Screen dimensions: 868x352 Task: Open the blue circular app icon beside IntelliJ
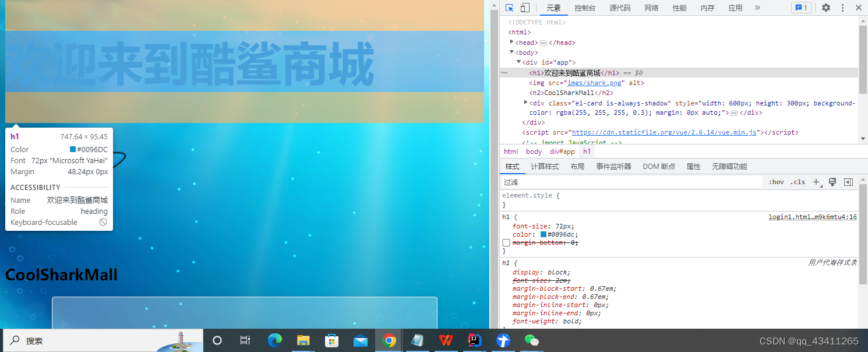(503, 340)
